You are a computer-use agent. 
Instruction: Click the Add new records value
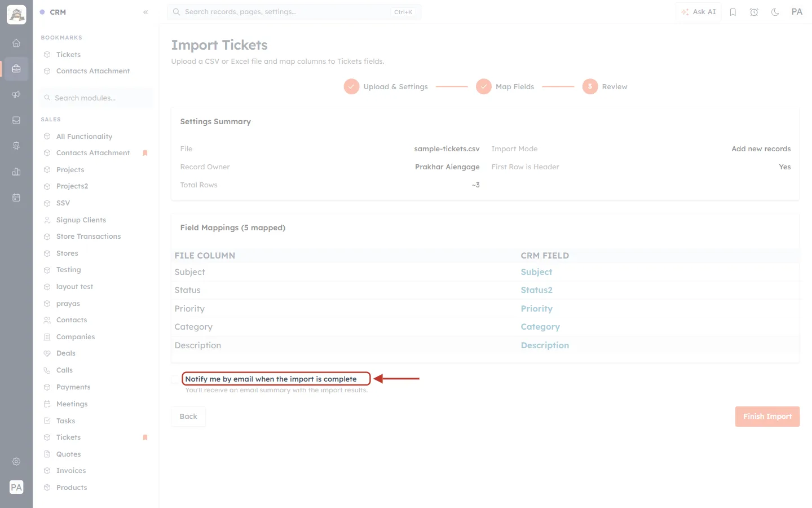761,149
